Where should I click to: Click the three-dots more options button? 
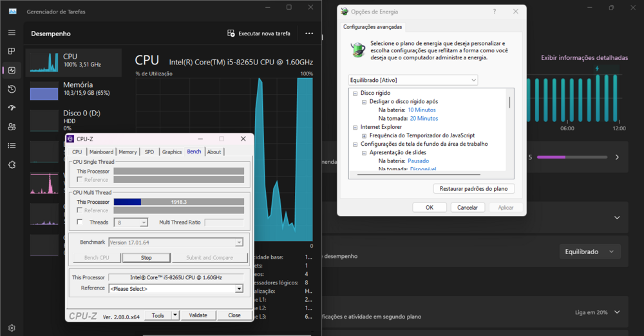(309, 34)
